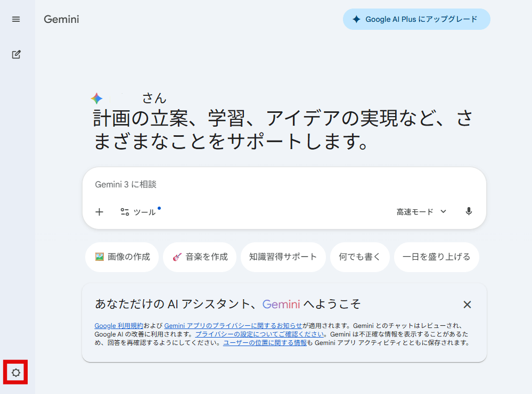This screenshot has width=532, height=394.
Task: Open the ツール tools menu
Action: click(x=138, y=212)
